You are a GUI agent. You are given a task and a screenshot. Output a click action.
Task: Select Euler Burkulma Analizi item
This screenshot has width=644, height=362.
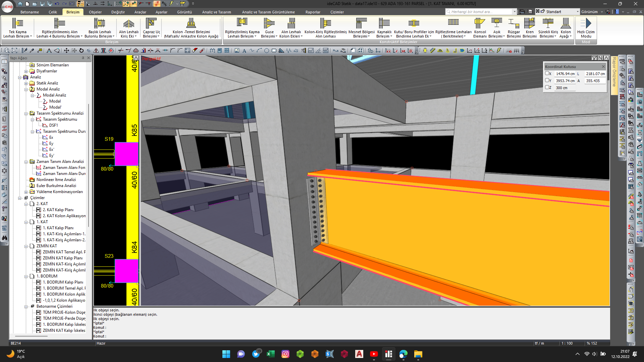56,186
